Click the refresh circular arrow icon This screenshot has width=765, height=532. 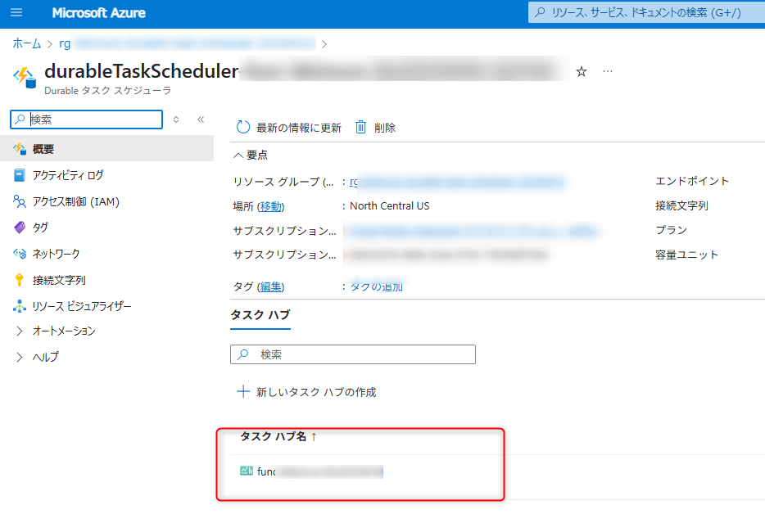(243, 127)
